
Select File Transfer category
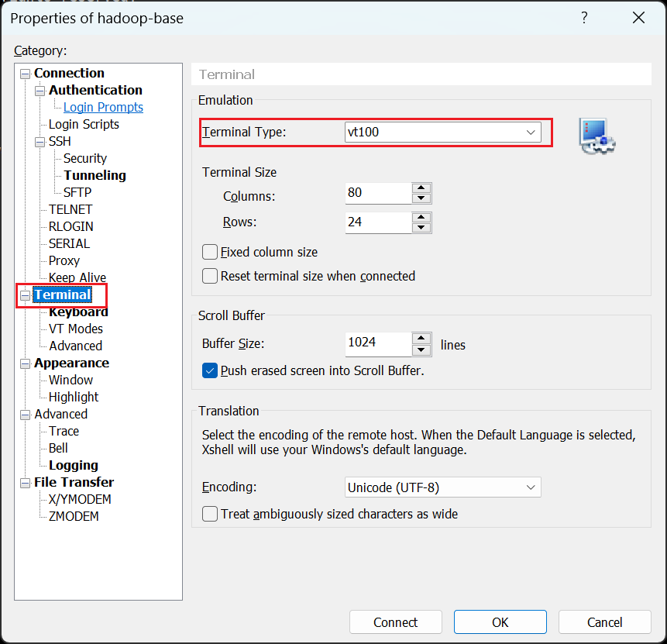click(74, 482)
